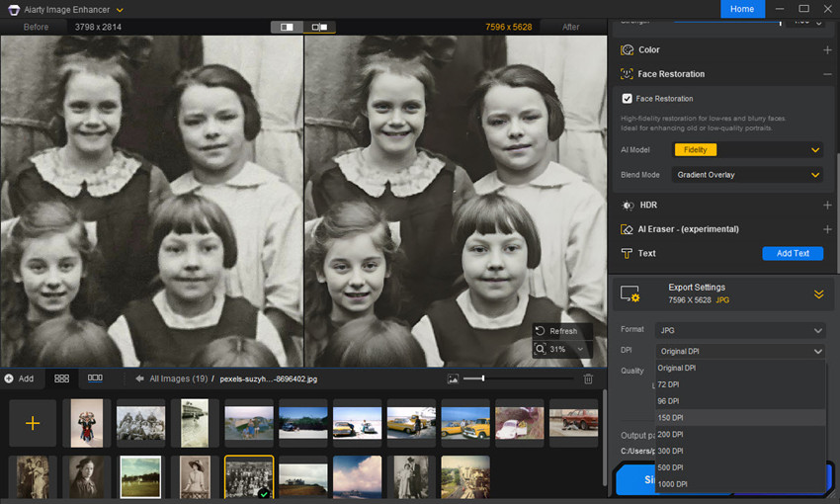Click the After label
This screenshot has width=840, height=504.
click(570, 27)
